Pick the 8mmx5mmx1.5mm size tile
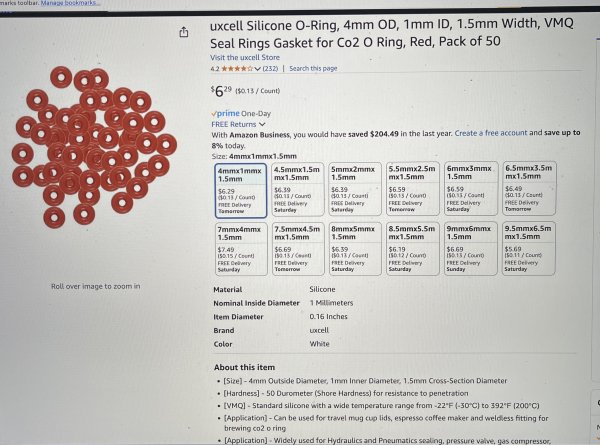The height and width of the screenshot is (445, 600). coord(355,249)
